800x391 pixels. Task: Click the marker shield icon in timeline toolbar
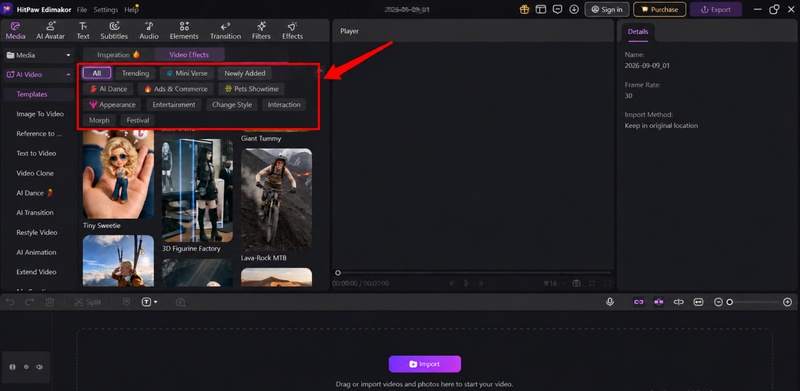[x=127, y=302]
